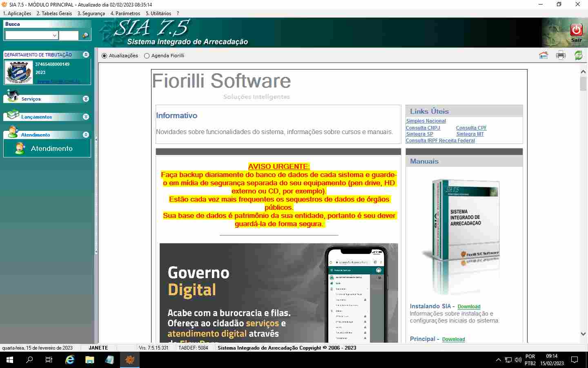The image size is (588, 368).
Task: Click the Serviços house icon
Action: point(13,96)
